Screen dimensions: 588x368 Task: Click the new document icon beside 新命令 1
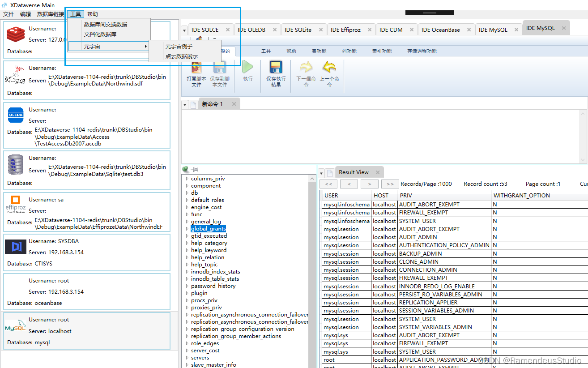click(193, 104)
